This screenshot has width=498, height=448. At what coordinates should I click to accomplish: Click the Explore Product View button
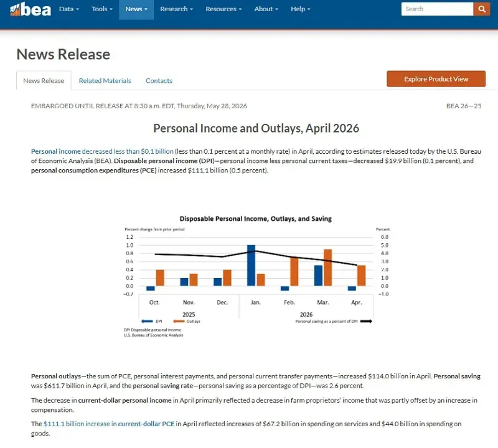pos(436,79)
